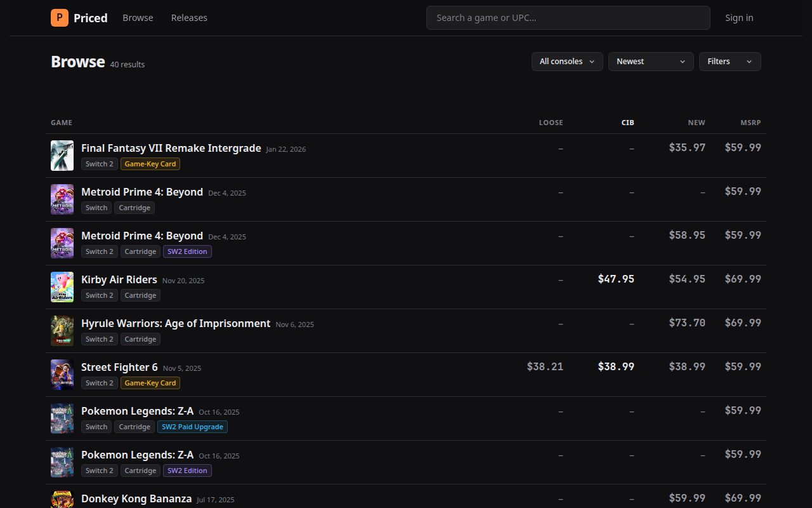Open the Newest sort dropdown
This screenshot has height=508, width=812.
651,62
